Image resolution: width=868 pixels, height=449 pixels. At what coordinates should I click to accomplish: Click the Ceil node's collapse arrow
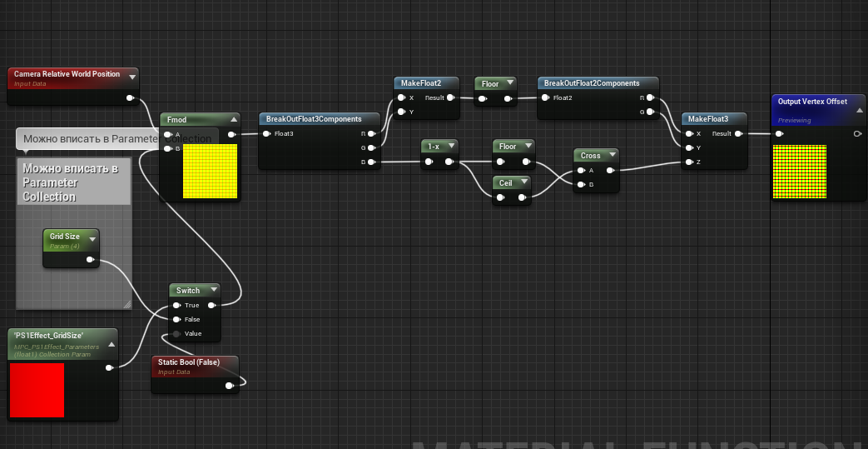click(525, 182)
